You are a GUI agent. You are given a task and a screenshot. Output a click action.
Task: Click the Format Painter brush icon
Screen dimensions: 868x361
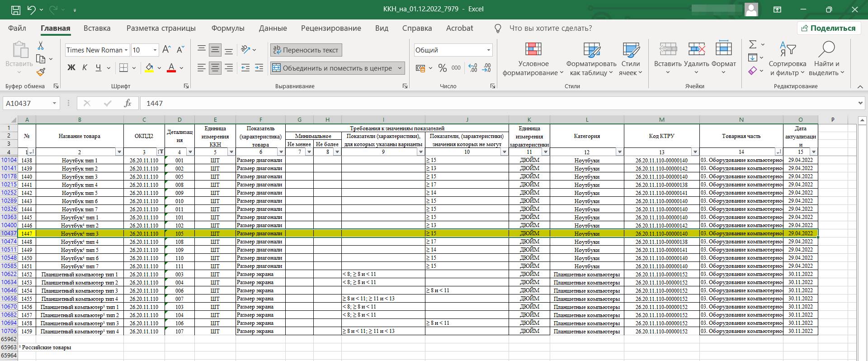point(41,72)
